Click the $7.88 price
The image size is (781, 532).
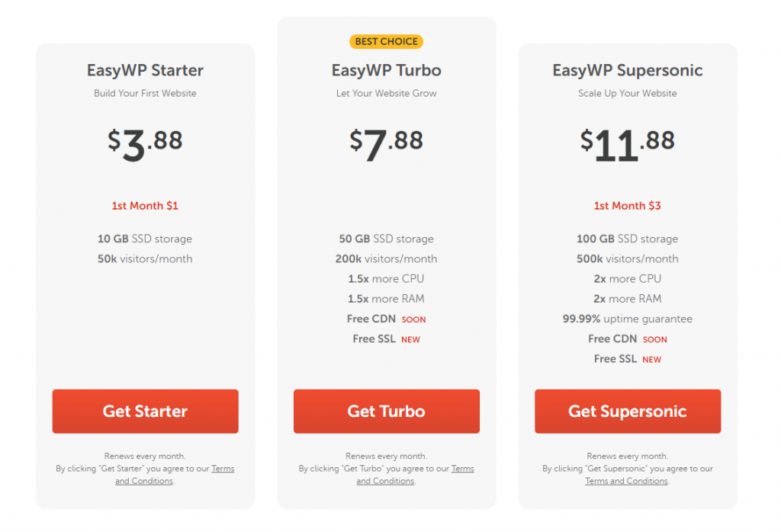[386, 143]
